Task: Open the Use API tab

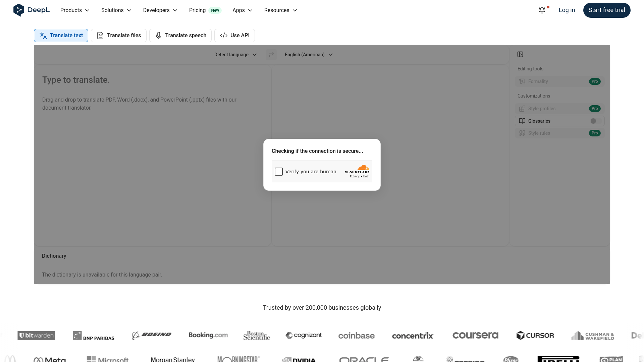Action: [234, 36]
